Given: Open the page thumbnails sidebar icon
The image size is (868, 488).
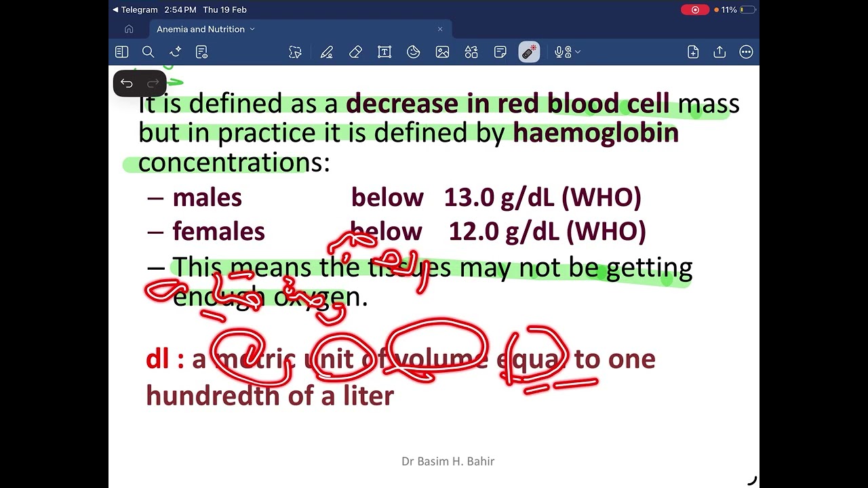Looking at the screenshot, I should [x=121, y=52].
